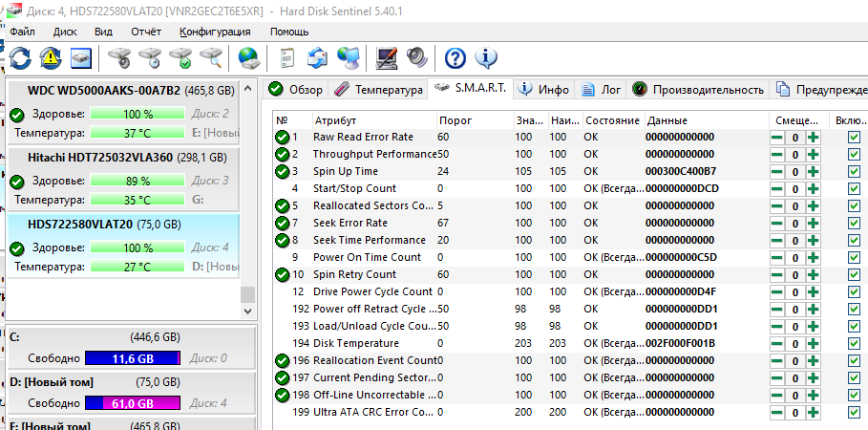
Task: Click the 89 % health bar of the Hitachi disk
Action: 138,181
